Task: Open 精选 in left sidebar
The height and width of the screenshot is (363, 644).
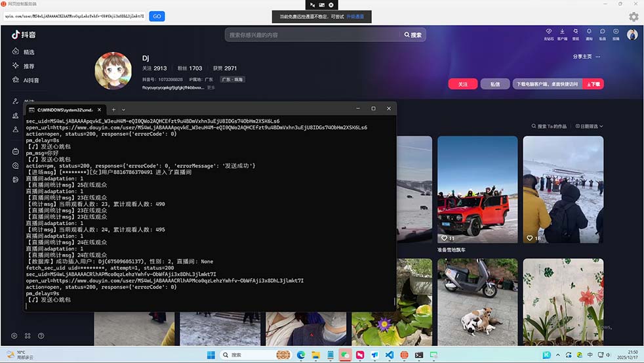Action: 24,52
